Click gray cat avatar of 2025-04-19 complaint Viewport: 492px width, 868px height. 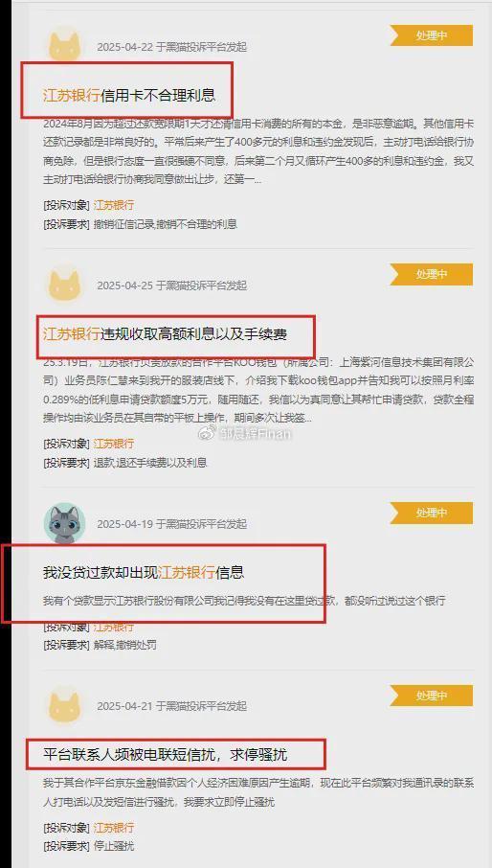65,523
